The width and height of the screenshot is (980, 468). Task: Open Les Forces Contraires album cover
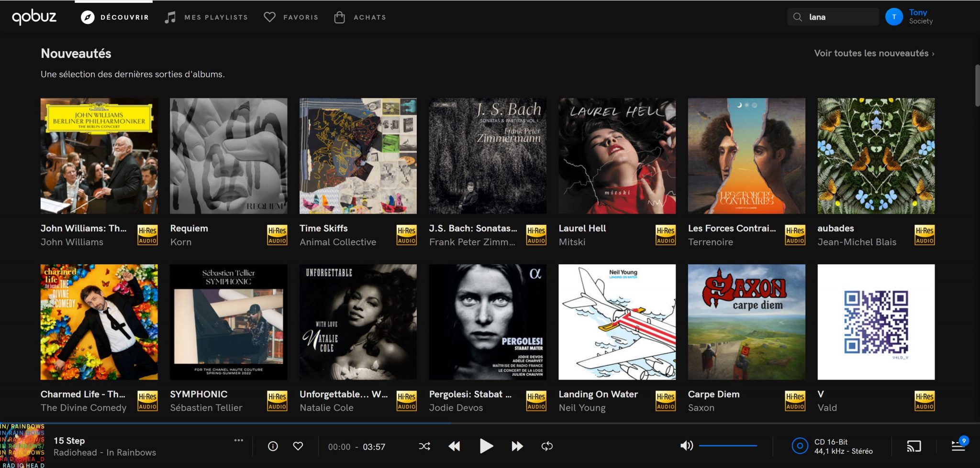pyautogui.click(x=746, y=156)
